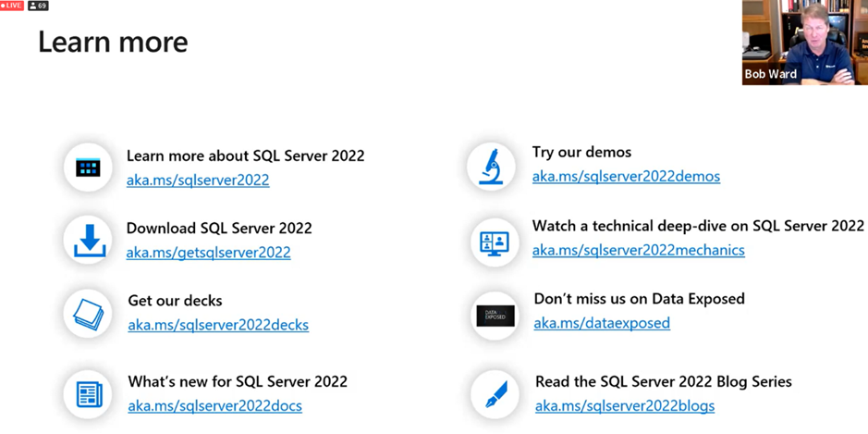
Task: Open aka.ms/sqlserver2022decks link
Action: (219, 325)
